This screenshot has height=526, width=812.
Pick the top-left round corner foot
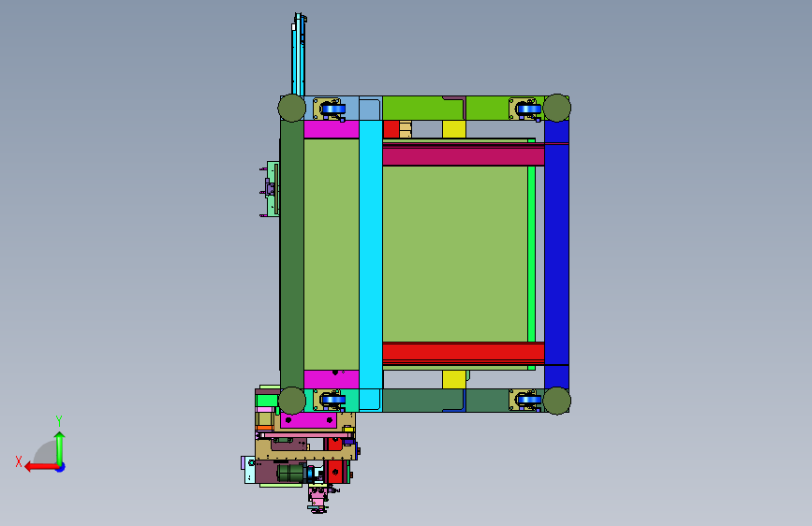point(292,108)
